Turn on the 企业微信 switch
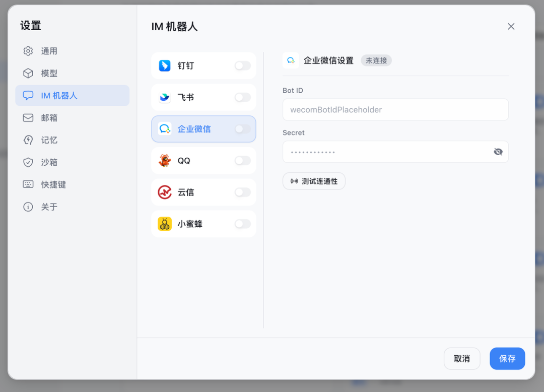544x392 pixels. [242, 129]
